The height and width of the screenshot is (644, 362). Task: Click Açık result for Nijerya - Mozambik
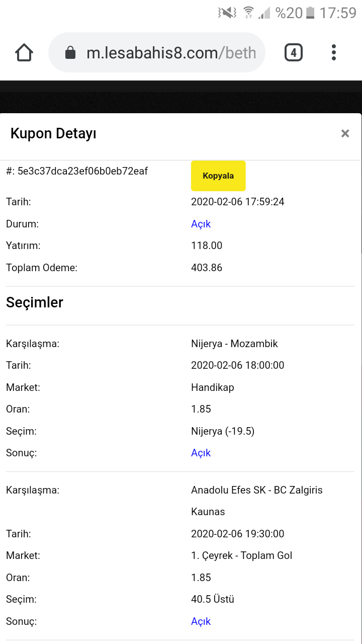click(201, 453)
